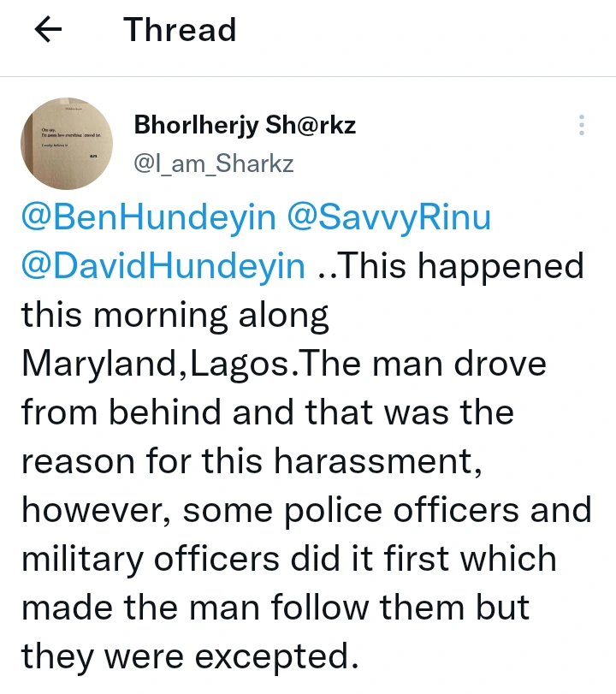616x694 pixels.
Task: Tap the line "this morning along"
Action: (x=175, y=315)
